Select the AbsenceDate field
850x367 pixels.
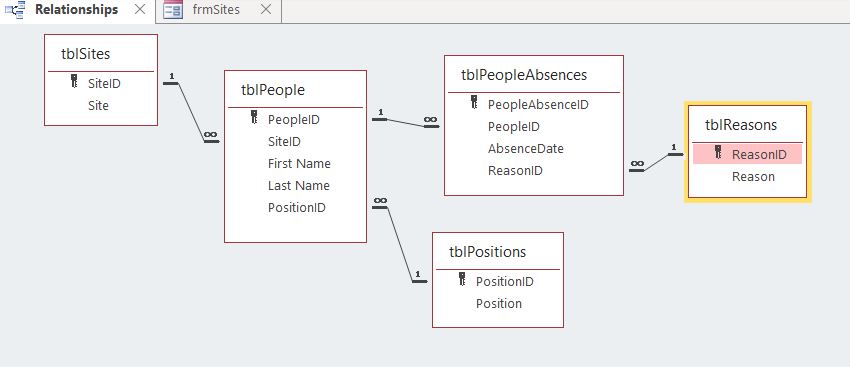tap(526, 149)
